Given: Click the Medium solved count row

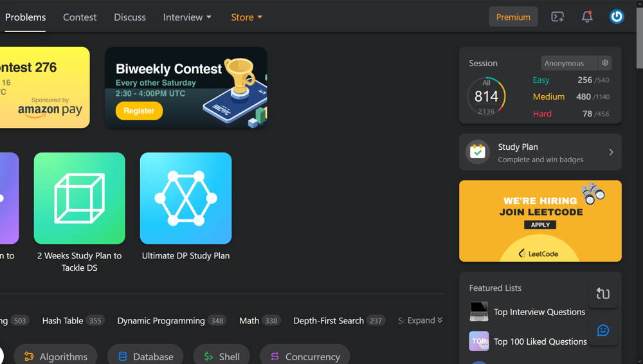Looking at the screenshot, I should point(571,97).
